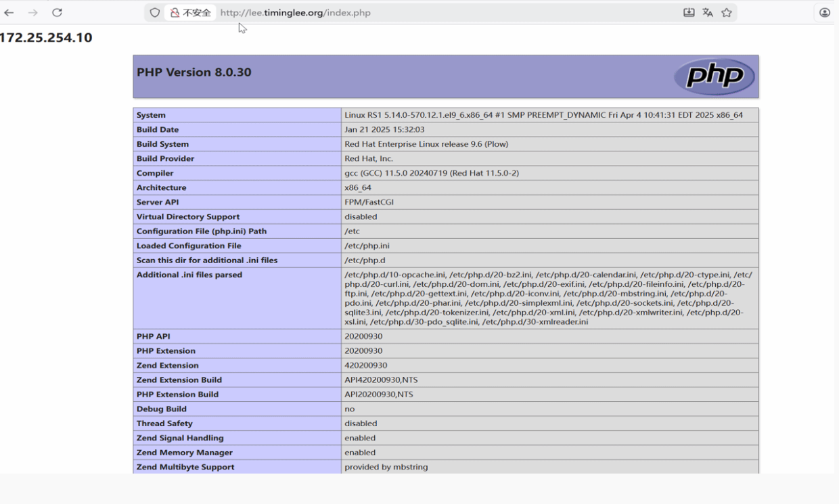Click the PHP API label

154,336
